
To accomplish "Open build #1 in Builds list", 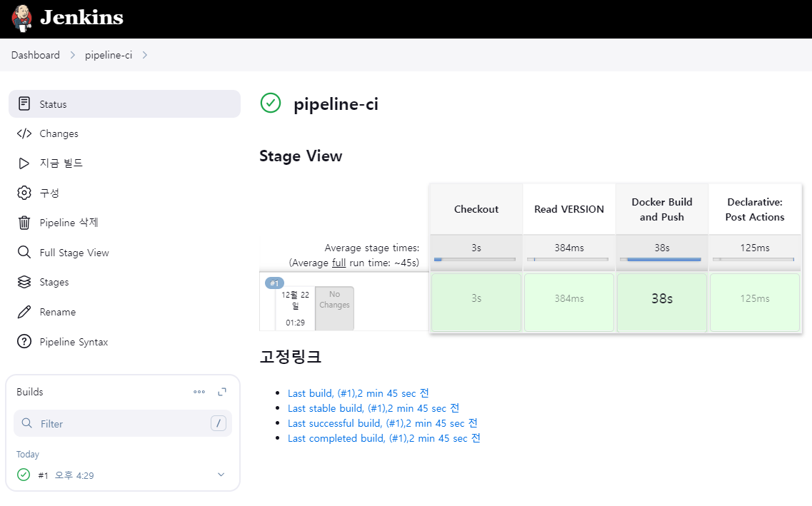I will click(x=43, y=475).
